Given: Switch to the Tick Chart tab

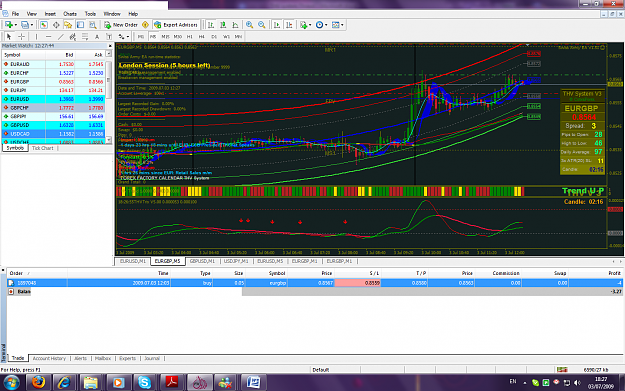Looking at the screenshot, I should [x=43, y=148].
